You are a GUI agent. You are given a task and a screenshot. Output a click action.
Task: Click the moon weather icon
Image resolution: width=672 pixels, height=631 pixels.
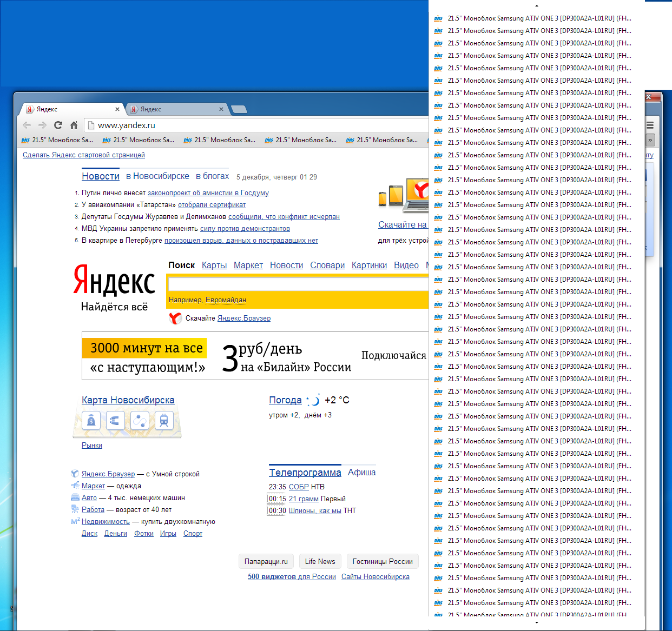(313, 400)
